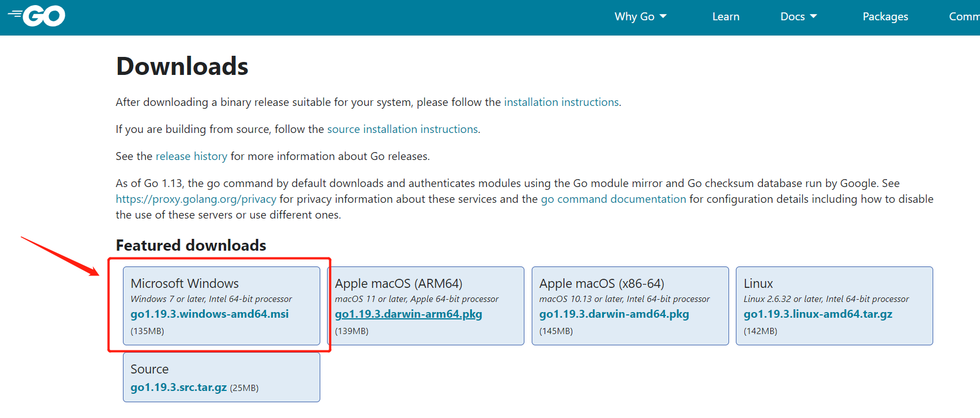This screenshot has width=980, height=418.
Task: Open the Docs menu label
Action: (792, 16)
